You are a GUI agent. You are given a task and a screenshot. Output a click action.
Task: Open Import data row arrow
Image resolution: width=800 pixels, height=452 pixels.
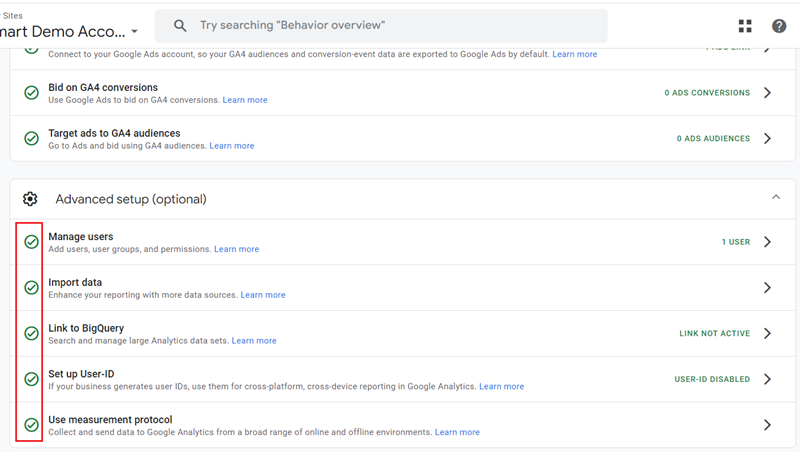767,288
